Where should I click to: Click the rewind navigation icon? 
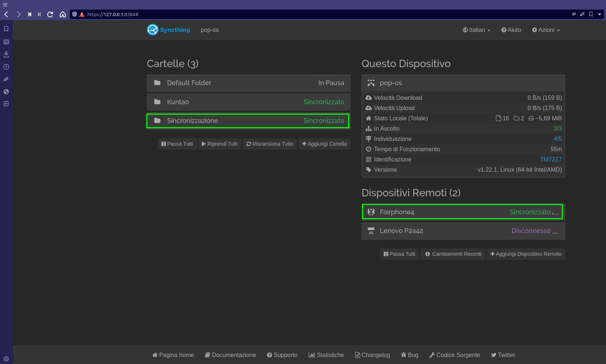point(30,14)
